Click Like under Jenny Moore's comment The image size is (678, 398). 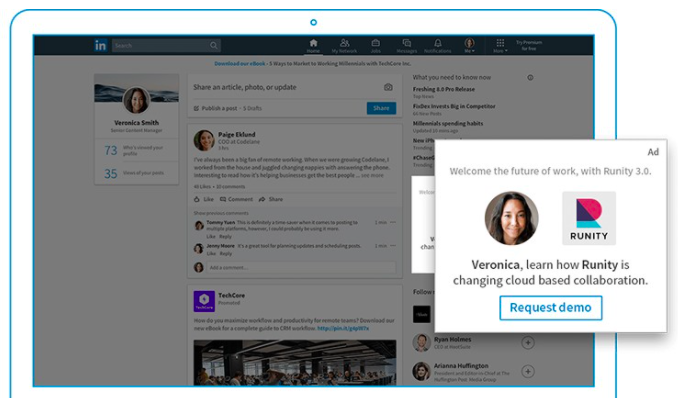click(x=211, y=254)
